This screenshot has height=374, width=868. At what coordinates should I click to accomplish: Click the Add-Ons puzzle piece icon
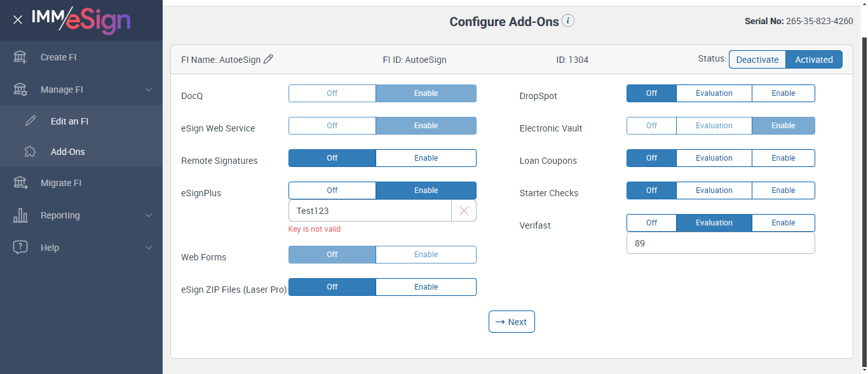pyautogui.click(x=31, y=152)
